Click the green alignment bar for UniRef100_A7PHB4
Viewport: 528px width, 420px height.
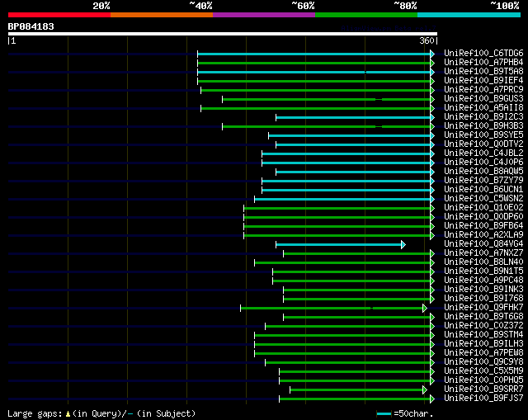[x=313, y=63]
